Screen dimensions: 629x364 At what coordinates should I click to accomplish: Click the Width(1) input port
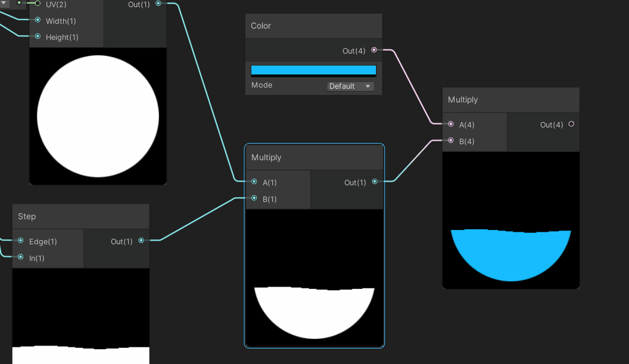[x=38, y=20]
